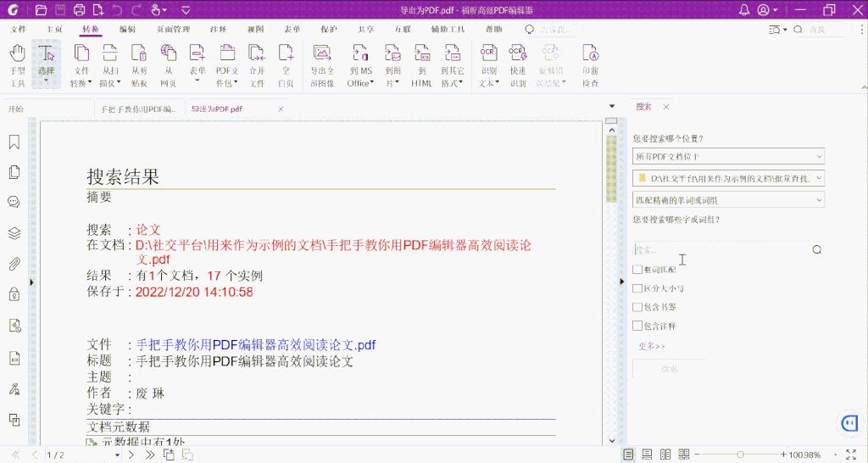
Task: Convert to HTML (到HTML)
Action: coord(422,65)
